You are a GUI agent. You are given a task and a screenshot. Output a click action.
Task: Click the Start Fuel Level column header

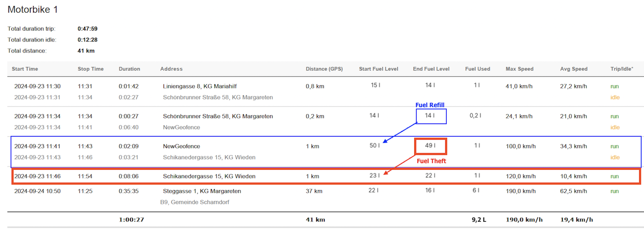pos(379,69)
